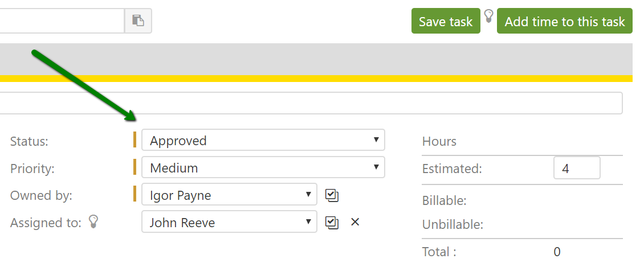Click the lightbulb hint next to Assigned to
This screenshot has width=644, height=271.
click(x=94, y=222)
